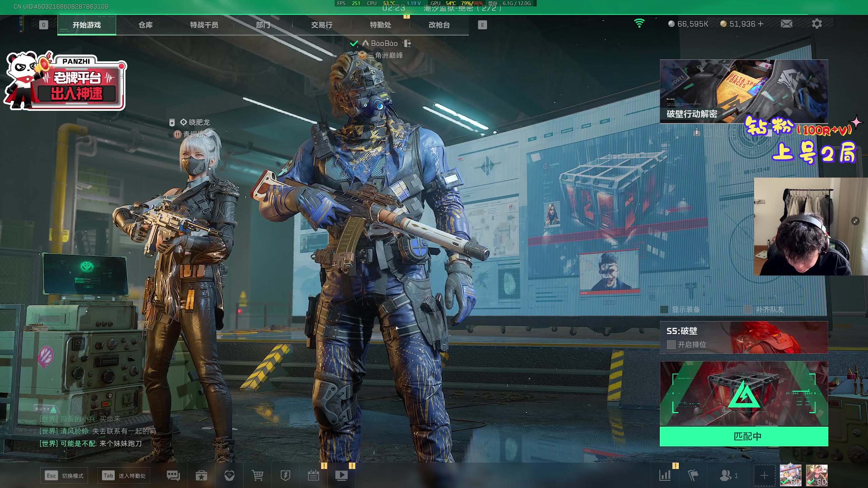Open the 破壁行动解密 event banner

click(x=744, y=91)
